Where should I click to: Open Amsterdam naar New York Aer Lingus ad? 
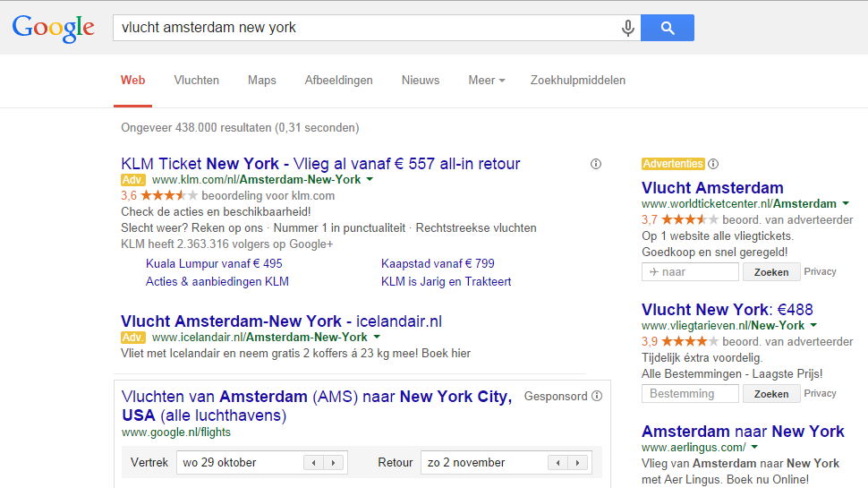[743, 431]
